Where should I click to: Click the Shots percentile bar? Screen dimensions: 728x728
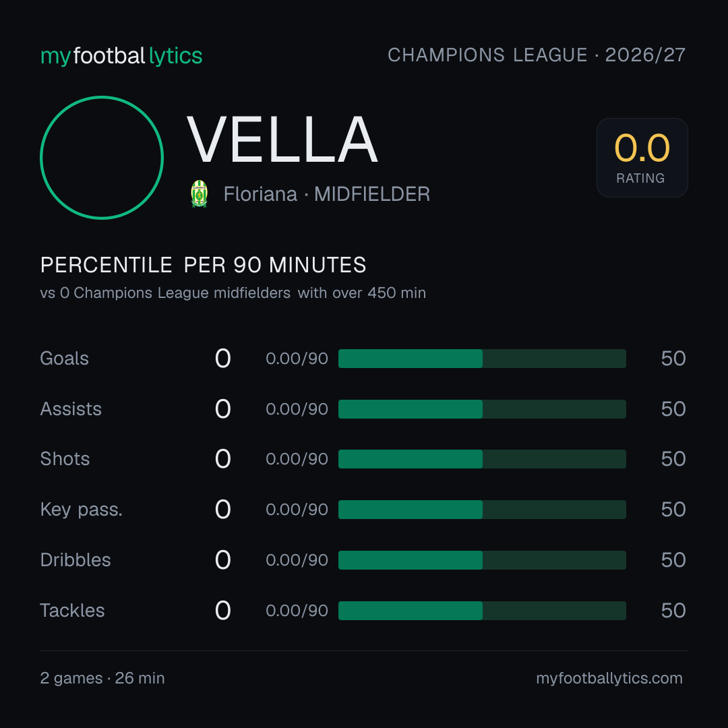(482, 459)
